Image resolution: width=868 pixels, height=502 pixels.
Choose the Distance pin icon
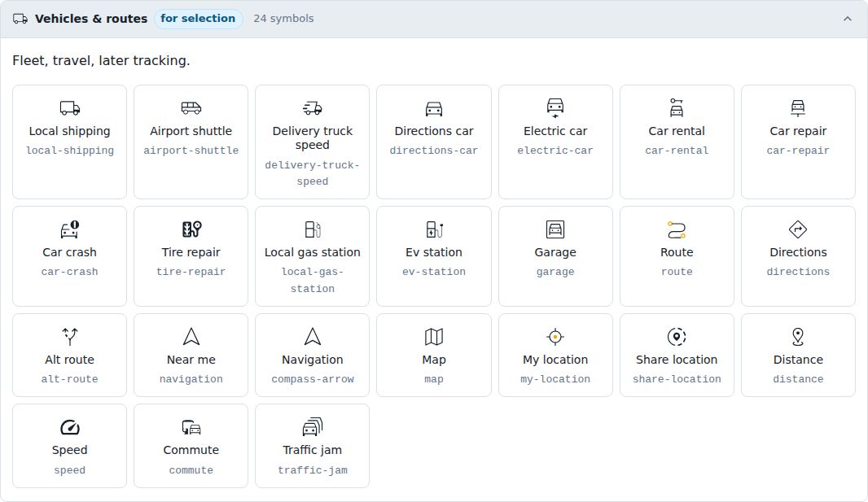[798, 336]
